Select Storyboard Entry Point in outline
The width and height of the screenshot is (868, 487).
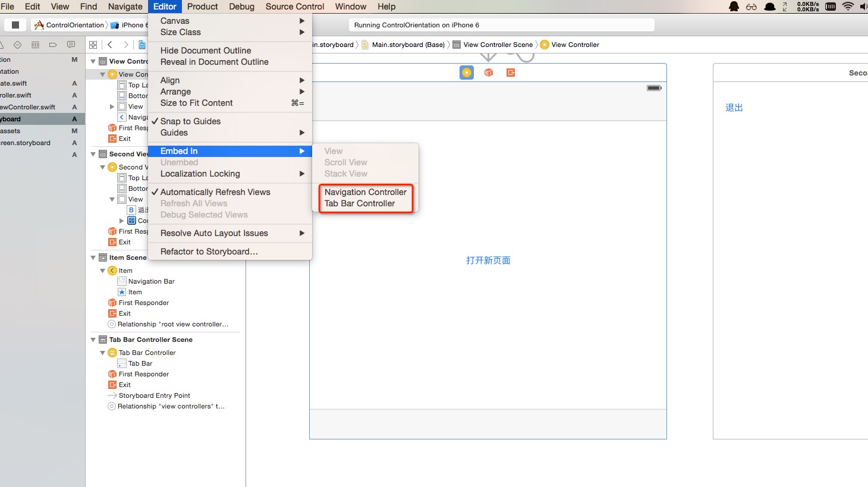coord(154,395)
